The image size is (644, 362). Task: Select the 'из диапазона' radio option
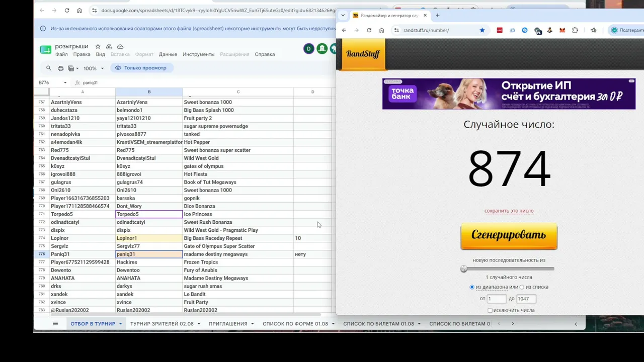click(472, 287)
